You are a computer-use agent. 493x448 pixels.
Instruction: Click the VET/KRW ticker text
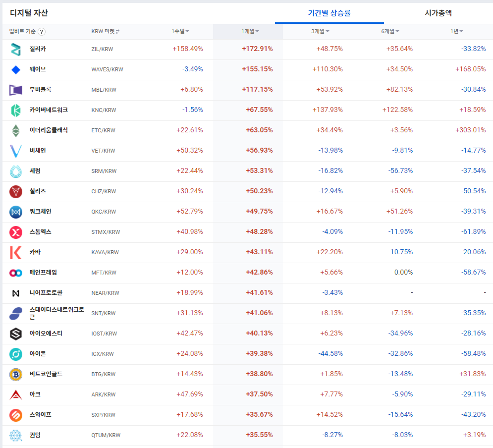pos(103,151)
